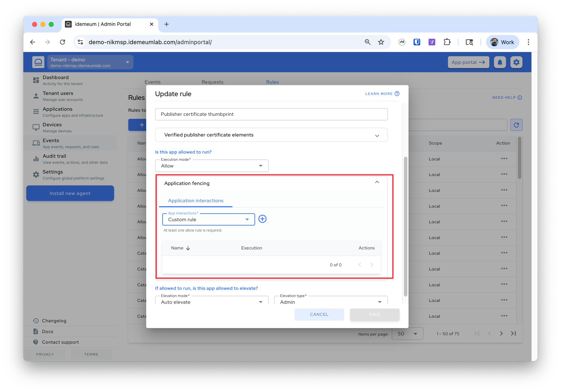The image size is (561, 392).
Task: Open notifications bell icon
Action: click(x=500, y=62)
